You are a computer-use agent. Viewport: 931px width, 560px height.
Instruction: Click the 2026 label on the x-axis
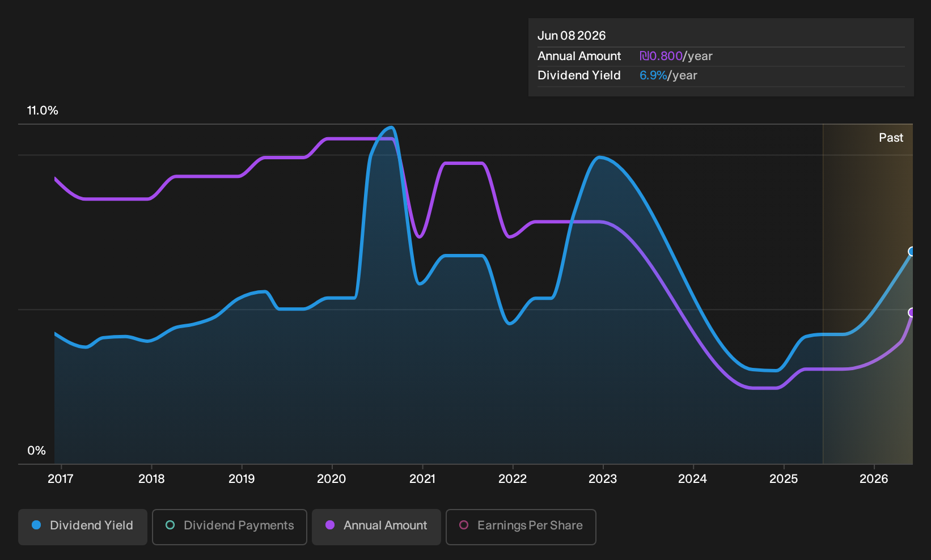pyautogui.click(x=874, y=479)
